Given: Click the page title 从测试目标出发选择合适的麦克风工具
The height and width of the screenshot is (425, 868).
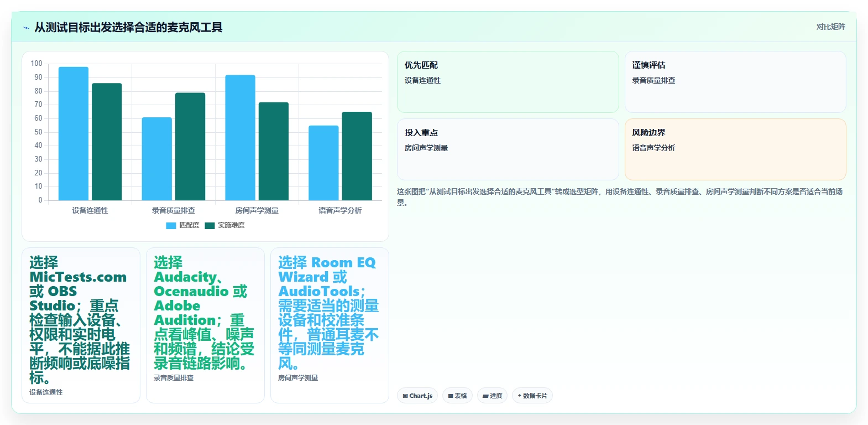Looking at the screenshot, I should (x=128, y=27).
